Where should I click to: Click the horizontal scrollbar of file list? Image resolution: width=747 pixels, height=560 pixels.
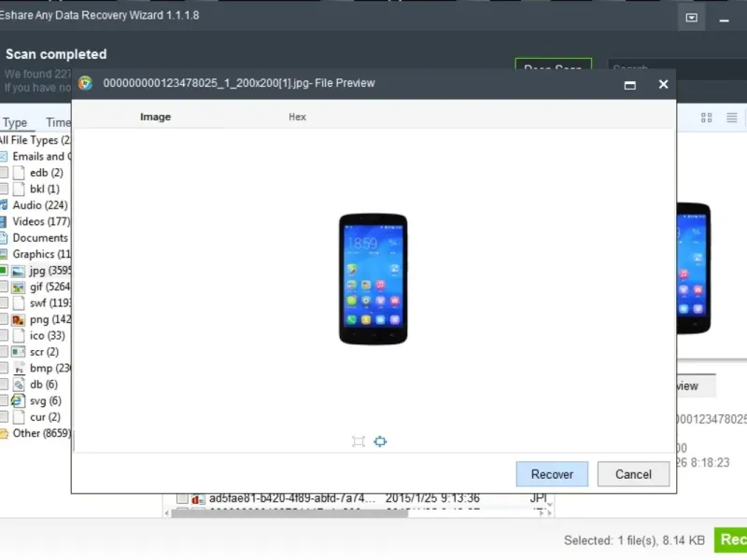(289, 512)
